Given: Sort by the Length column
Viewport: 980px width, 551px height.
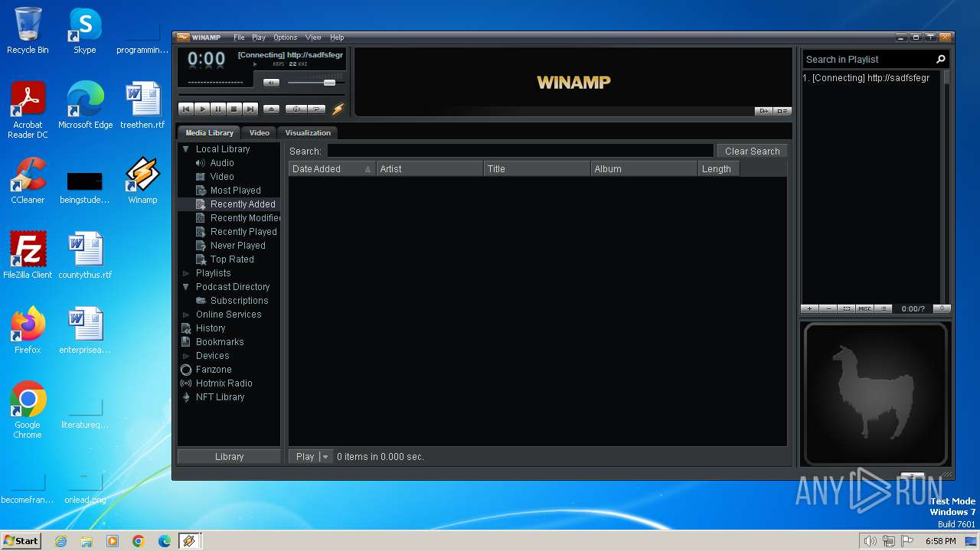Looking at the screenshot, I should (x=718, y=169).
